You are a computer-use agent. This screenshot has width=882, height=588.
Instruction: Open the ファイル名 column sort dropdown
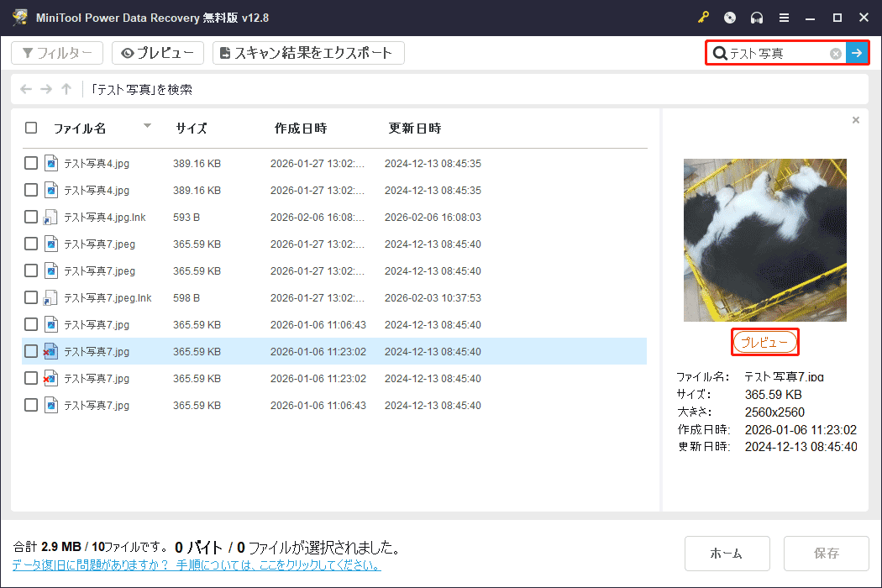pyautogui.click(x=147, y=128)
